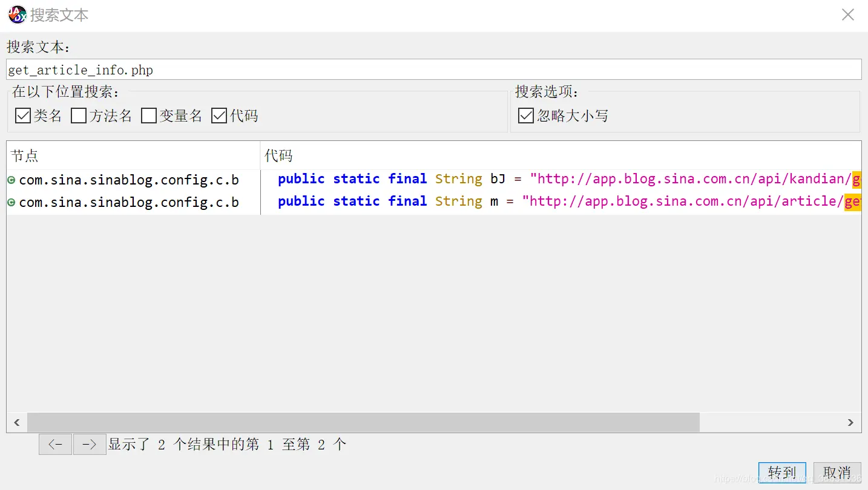Click the horizontal scrollbar thumb
This screenshot has height=490, width=868.
tap(363, 422)
